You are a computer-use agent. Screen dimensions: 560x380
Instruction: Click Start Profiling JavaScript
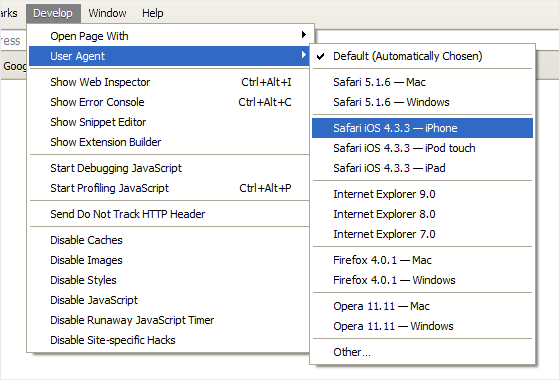click(169, 188)
